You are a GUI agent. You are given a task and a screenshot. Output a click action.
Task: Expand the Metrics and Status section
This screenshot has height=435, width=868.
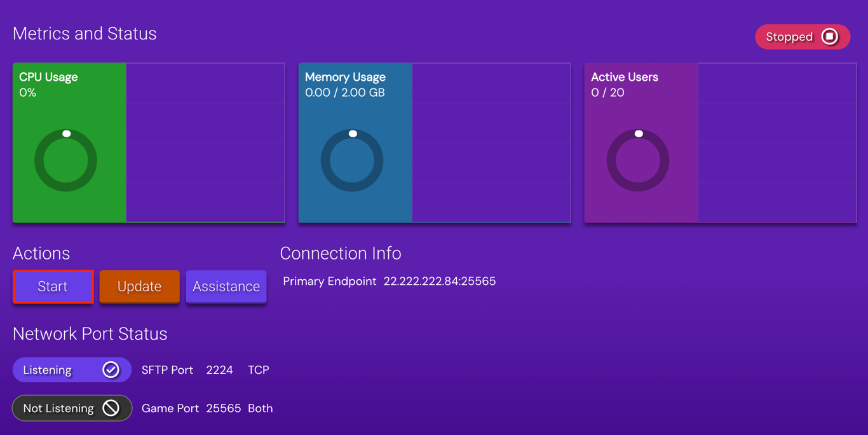[85, 33]
